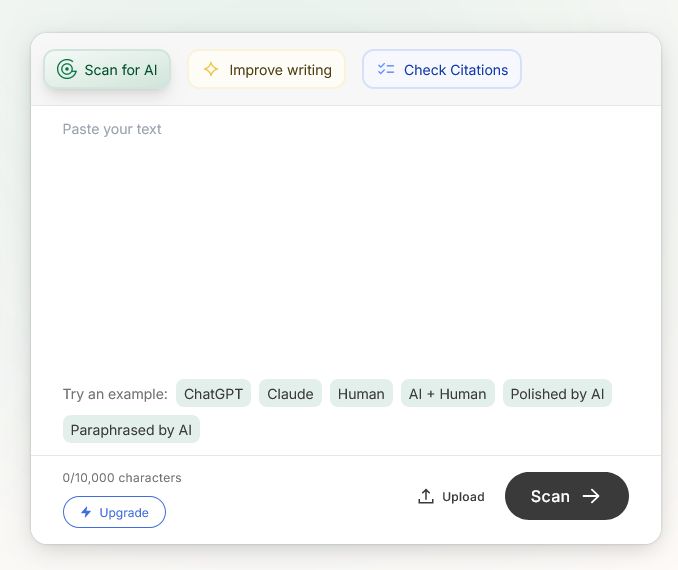This screenshot has height=570, width=678.
Task: Click the upload tray arrow icon
Action: (425, 496)
